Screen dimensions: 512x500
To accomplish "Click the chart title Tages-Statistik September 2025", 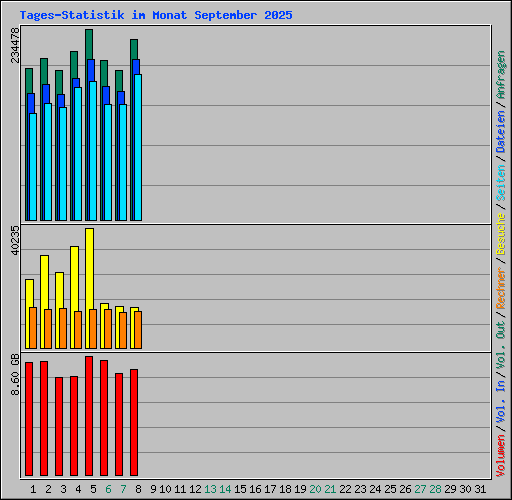I will [156, 15].
